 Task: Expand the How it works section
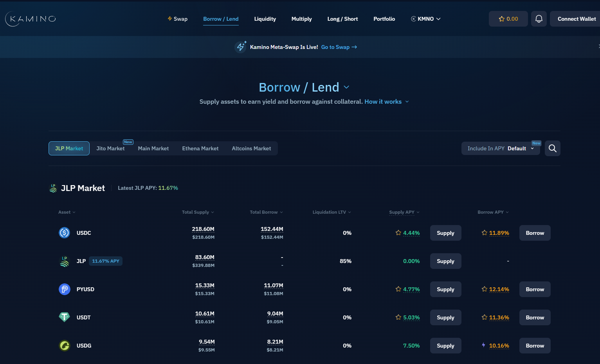pyautogui.click(x=386, y=102)
